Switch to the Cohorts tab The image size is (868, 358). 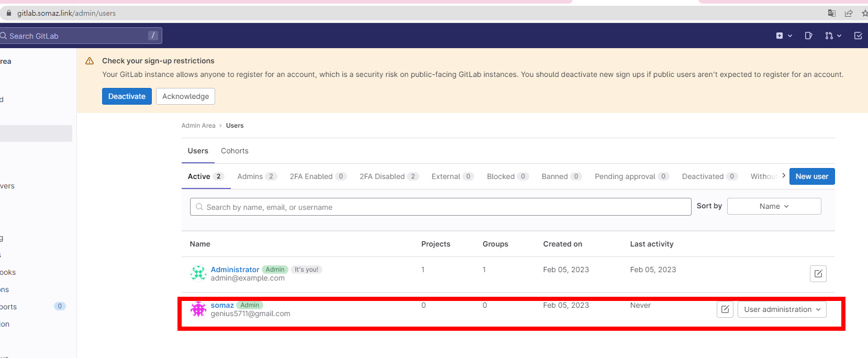tap(235, 151)
